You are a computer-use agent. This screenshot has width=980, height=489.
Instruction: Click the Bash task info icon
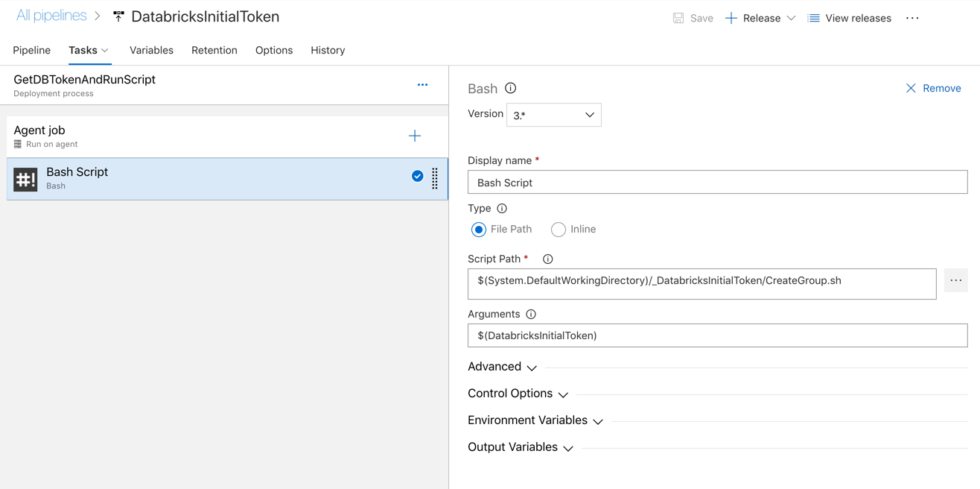click(510, 88)
